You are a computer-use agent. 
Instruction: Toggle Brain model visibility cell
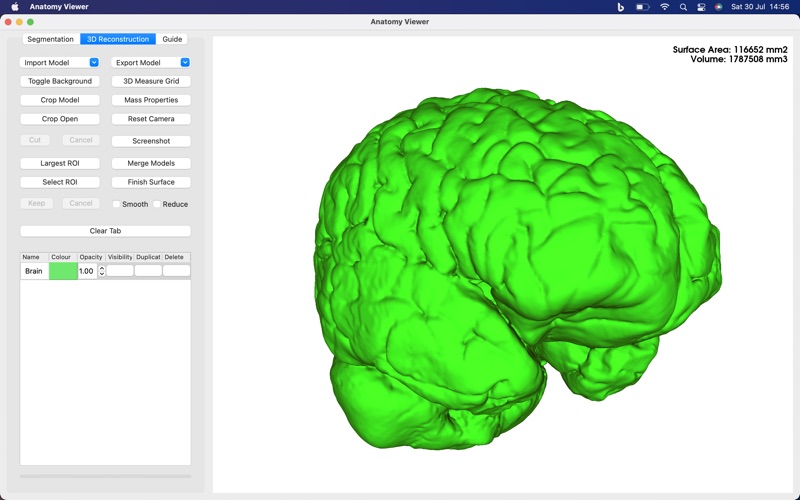pos(120,271)
